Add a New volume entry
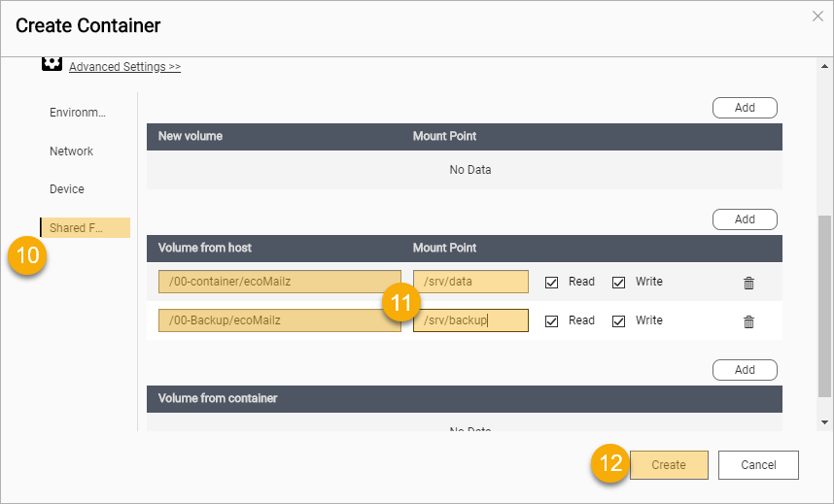This screenshot has height=504, width=834. [745, 108]
